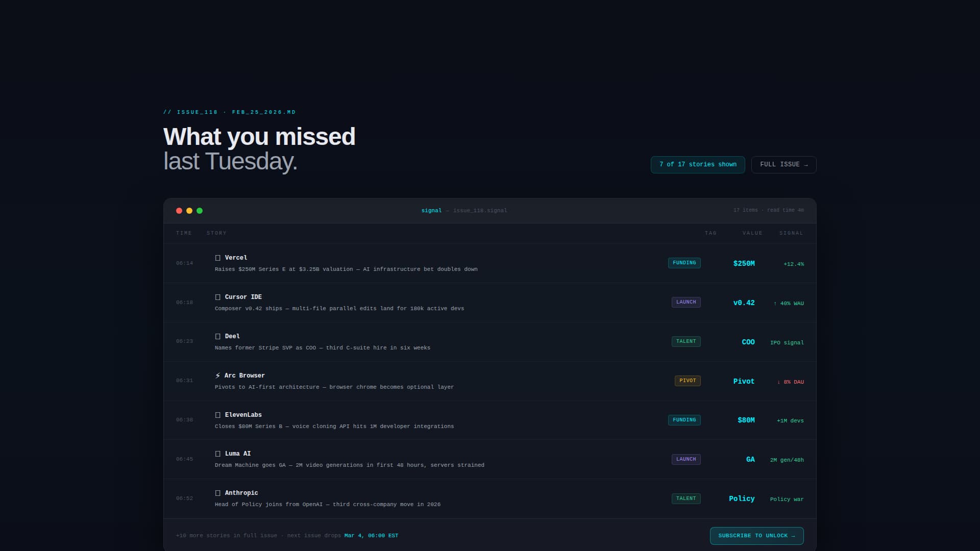
Task: Click the $80M value
Action: [746, 420]
